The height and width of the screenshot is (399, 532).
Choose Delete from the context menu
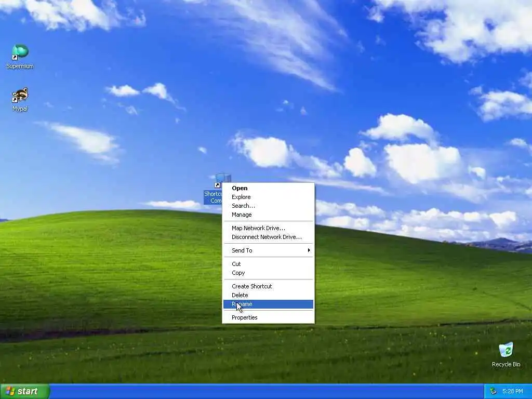tap(268, 295)
